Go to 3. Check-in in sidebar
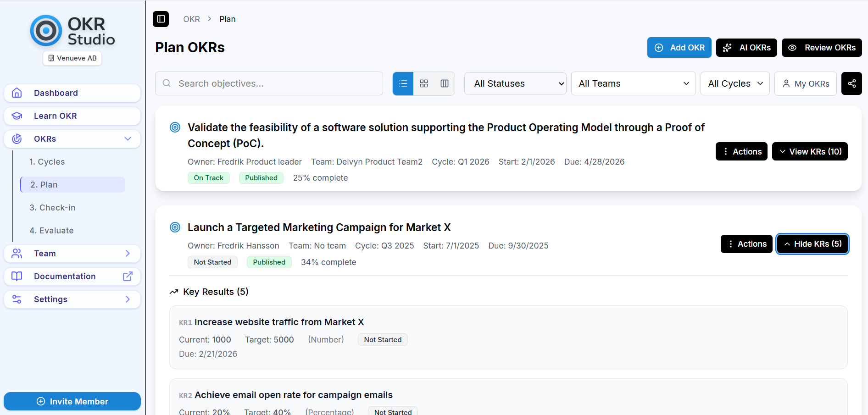The image size is (868, 415). [x=52, y=208]
